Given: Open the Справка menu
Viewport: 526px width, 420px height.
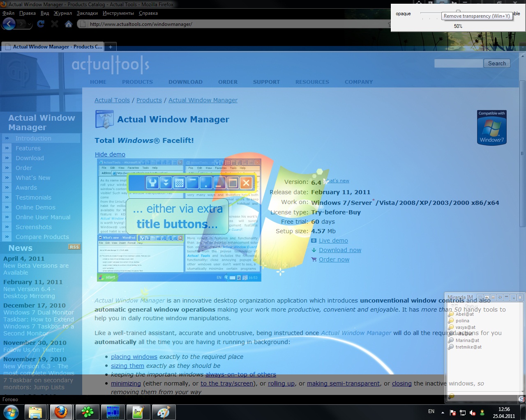Looking at the screenshot, I should pos(148,13).
